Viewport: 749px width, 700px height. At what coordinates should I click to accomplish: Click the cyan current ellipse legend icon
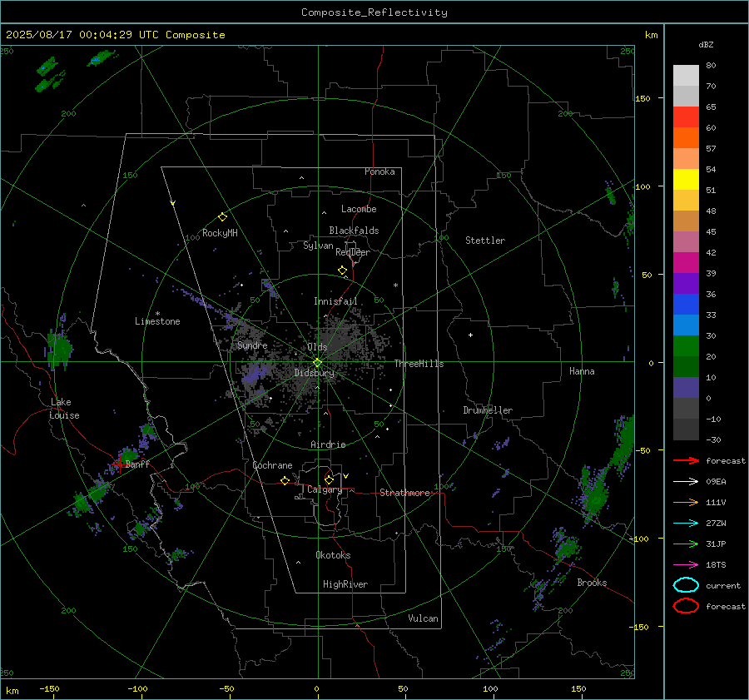point(686,585)
